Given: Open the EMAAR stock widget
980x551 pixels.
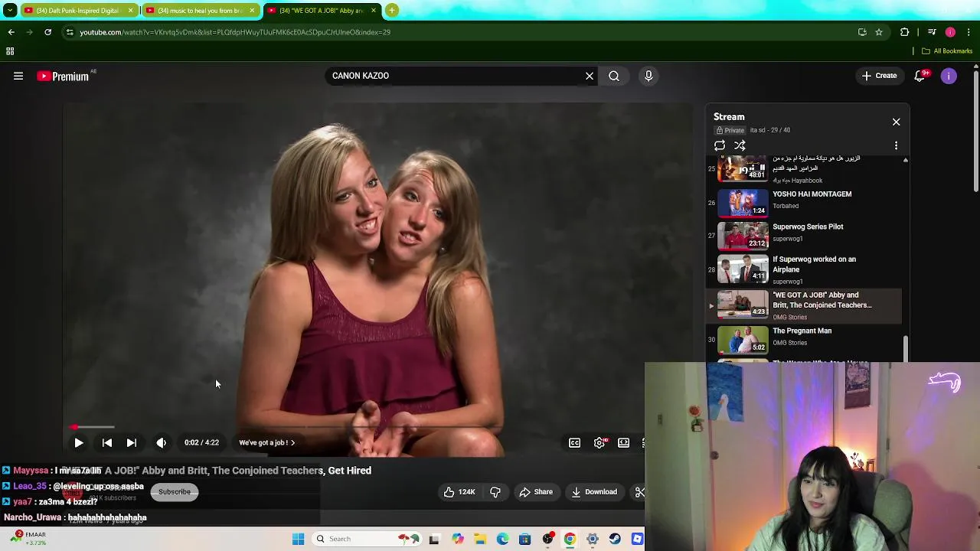Looking at the screenshot, I should [x=27, y=539].
